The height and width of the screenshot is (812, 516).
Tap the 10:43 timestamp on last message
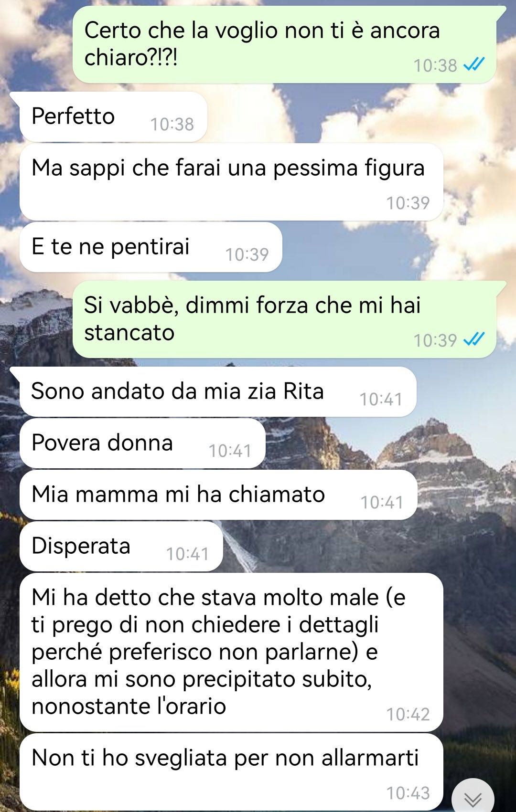408,793
